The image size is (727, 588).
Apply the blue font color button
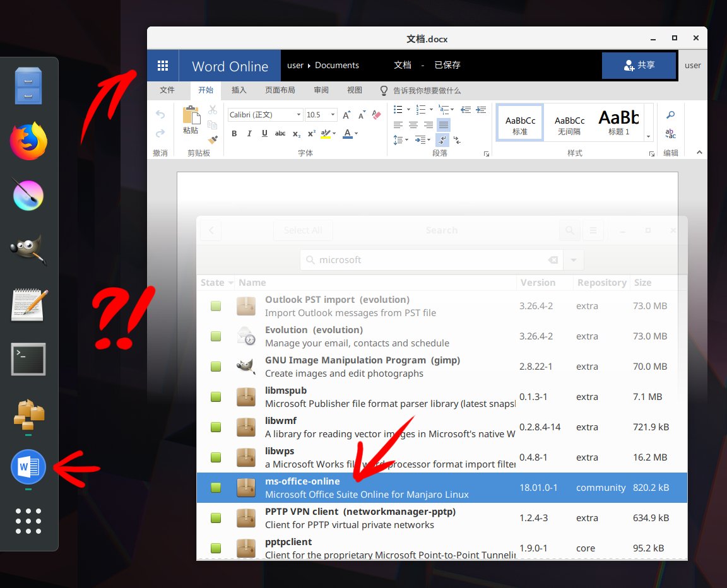[x=347, y=134]
